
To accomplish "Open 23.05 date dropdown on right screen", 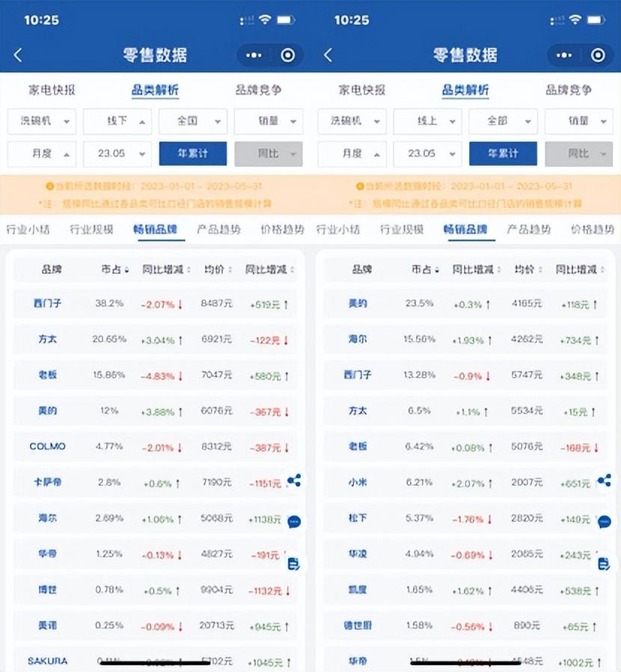I will click(x=427, y=153).
